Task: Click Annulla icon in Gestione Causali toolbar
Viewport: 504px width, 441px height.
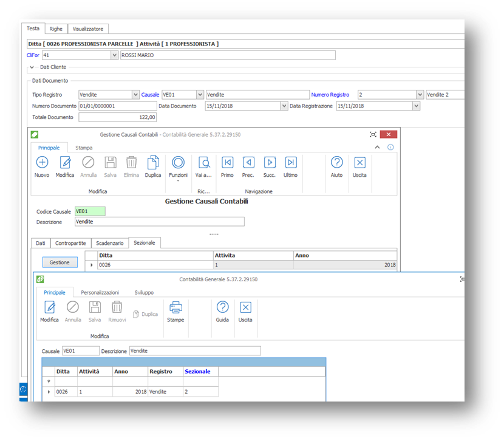Action: pyautogui.click(x=88, y=163)
